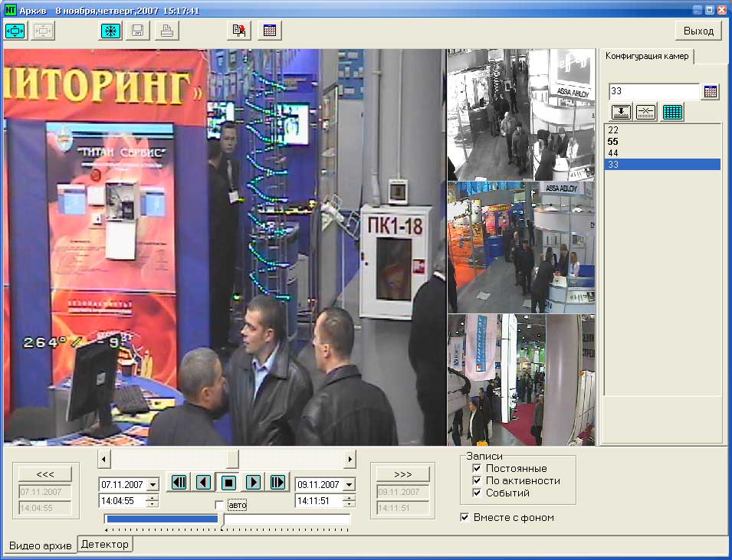Select the ASSA ABLOY black-and-white camera thumbnail
This screenshot has height=560, width=732.
coord(521,115)
